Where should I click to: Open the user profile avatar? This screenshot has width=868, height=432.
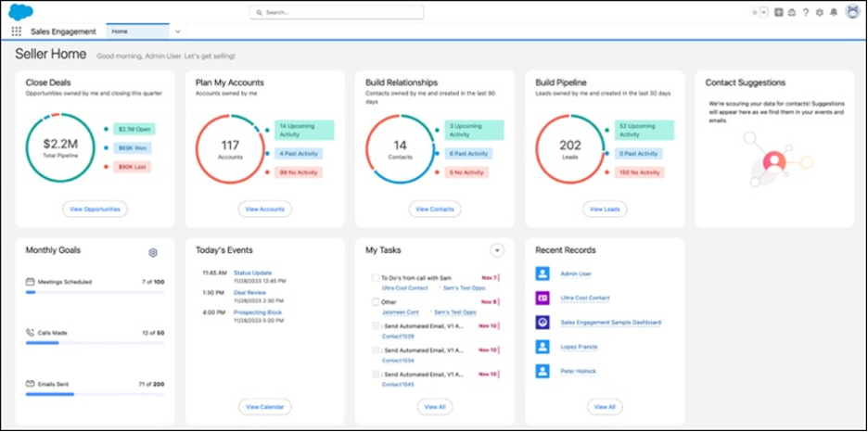(851, 12)
